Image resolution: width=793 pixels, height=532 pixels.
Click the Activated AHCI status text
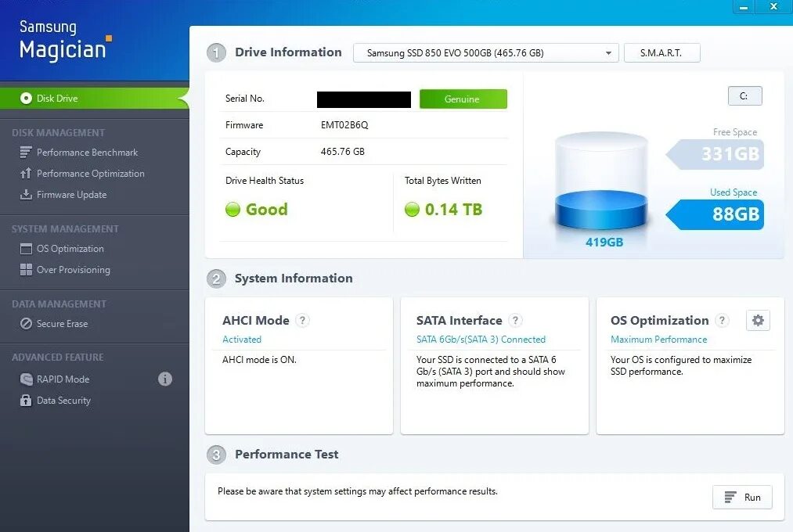coord(242,340)
